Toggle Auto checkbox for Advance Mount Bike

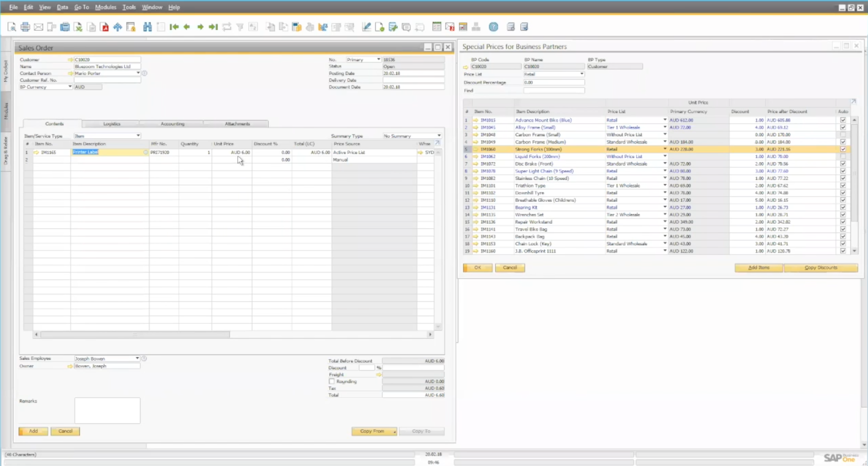[x=843, y=120]
